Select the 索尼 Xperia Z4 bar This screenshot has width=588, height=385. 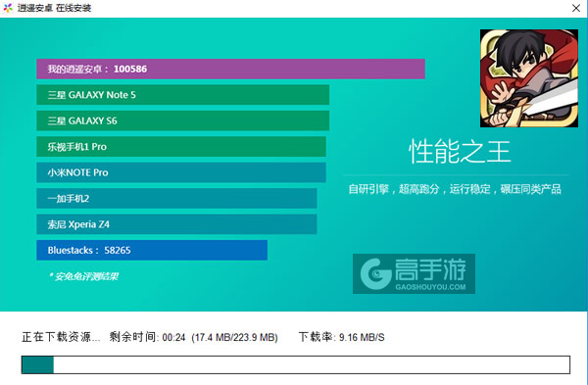tap(176, 224)
